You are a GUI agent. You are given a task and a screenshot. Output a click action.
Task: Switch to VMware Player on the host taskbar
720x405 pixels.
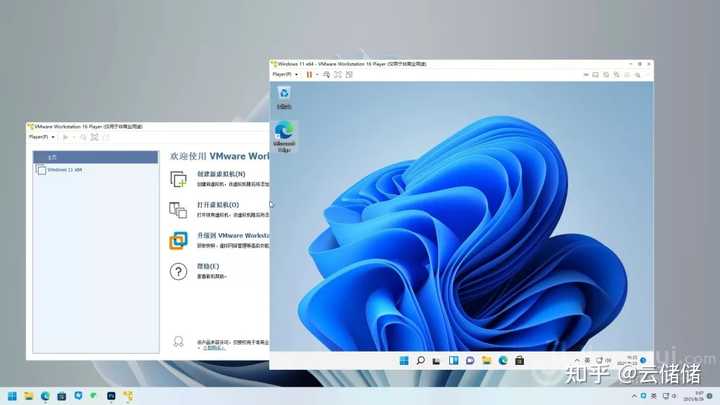128,396
